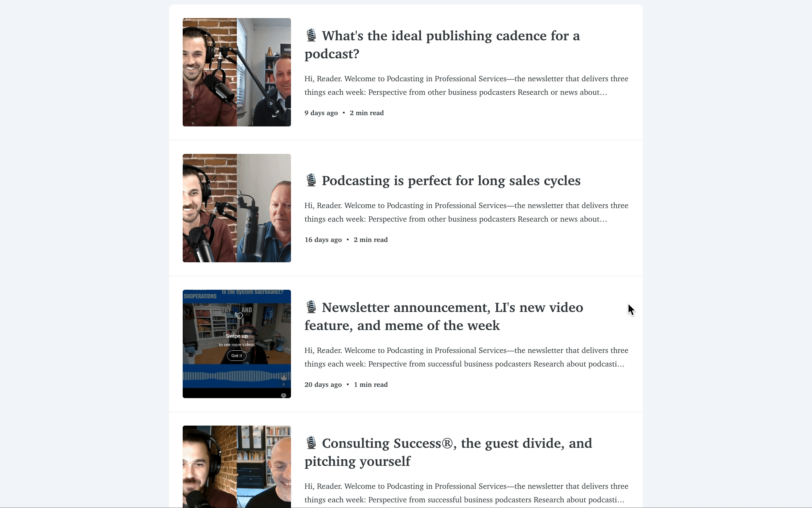The height and width of the screenshot is (508, 812).
Task: Click "20 days ago • 1 min read" metadata
Action: (346, 385)
